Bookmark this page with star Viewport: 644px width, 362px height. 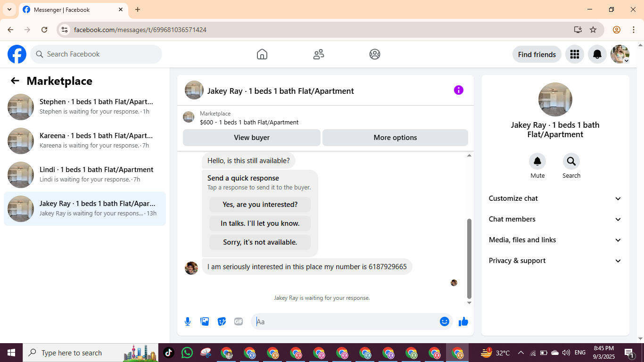tap(593, 30)
